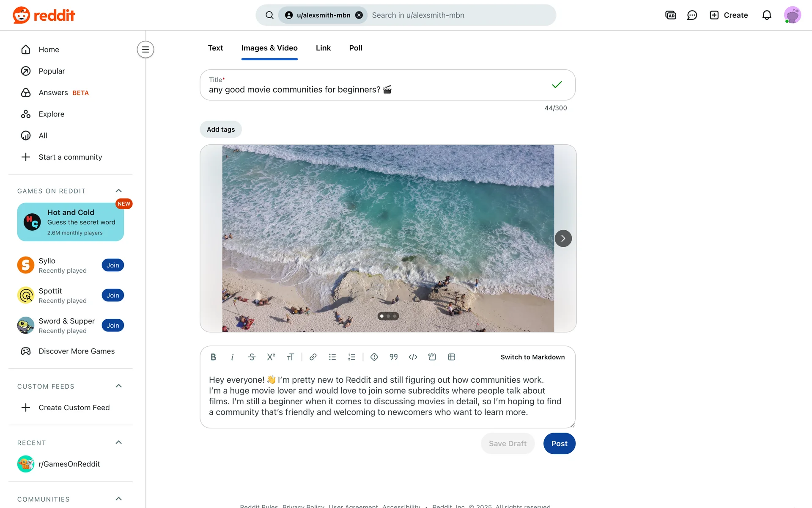The width and height of the screenshot is (812, 508).
Task: Apply italic formatting to text
Action: point(232,357)
